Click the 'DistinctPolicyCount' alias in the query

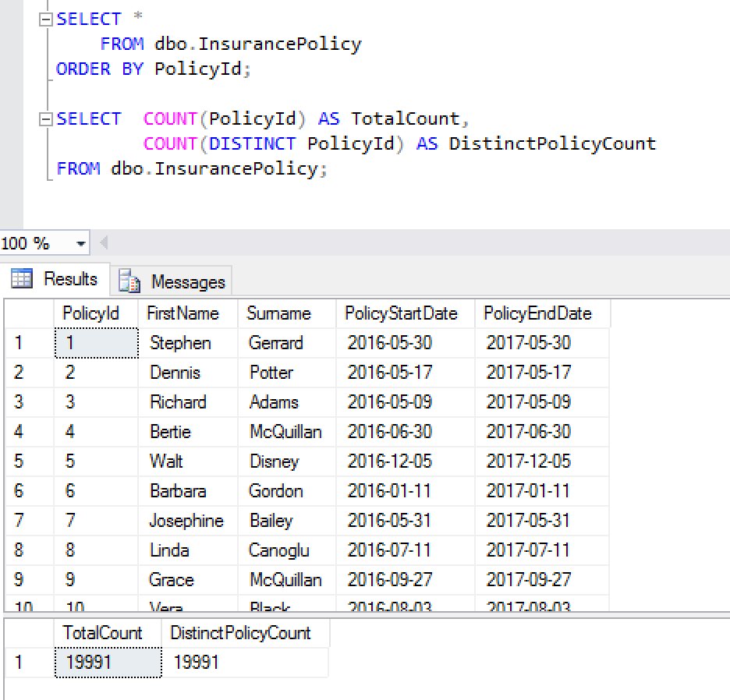[553, 143]
